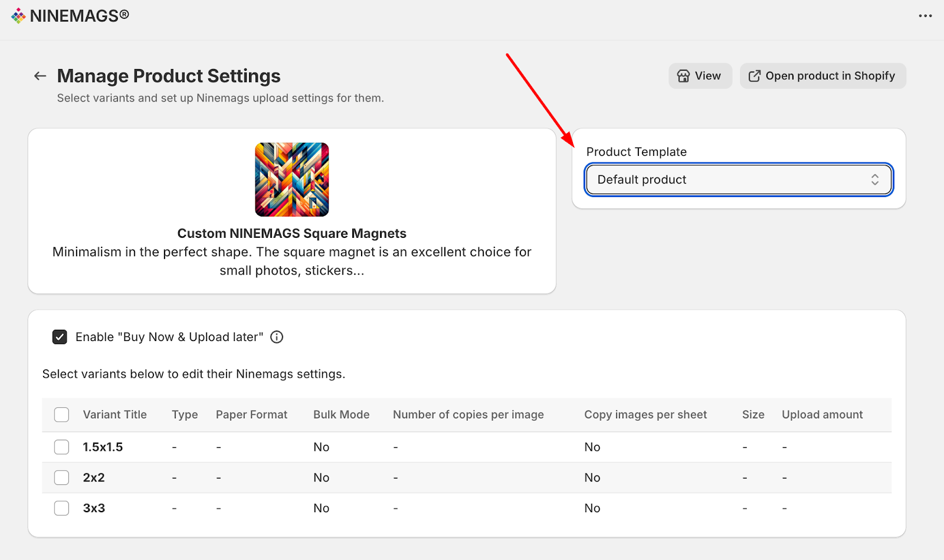The height and width of the screenshot is (560, 944).
Task: Click Bulk Mode value for 3x3 row
Action: 322,508
